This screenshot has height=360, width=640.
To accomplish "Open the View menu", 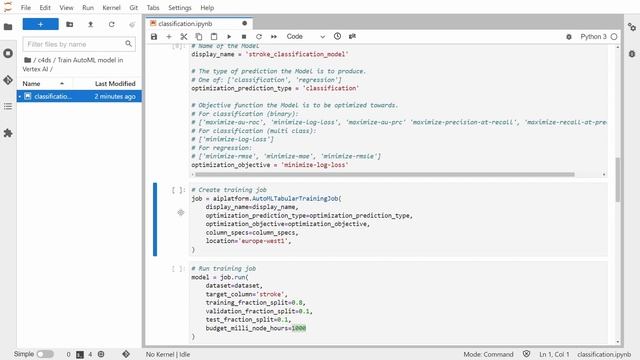I will 66,8.
